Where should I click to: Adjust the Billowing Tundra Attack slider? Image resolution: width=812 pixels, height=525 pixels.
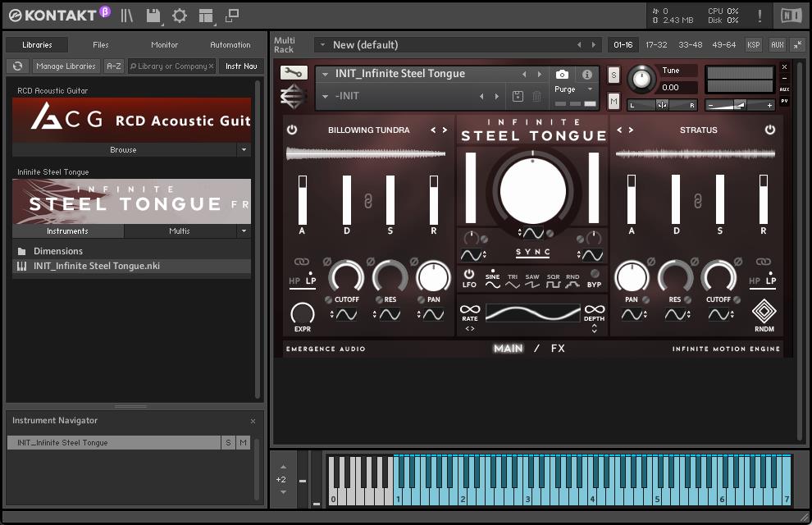pyautogui.click(x=302, y=199)
